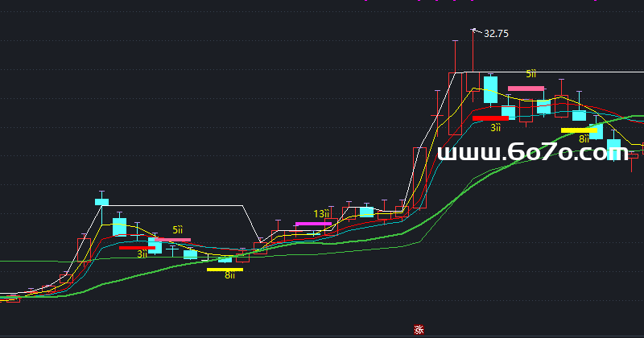Click the left-side 8ii label text

(229, 276)
